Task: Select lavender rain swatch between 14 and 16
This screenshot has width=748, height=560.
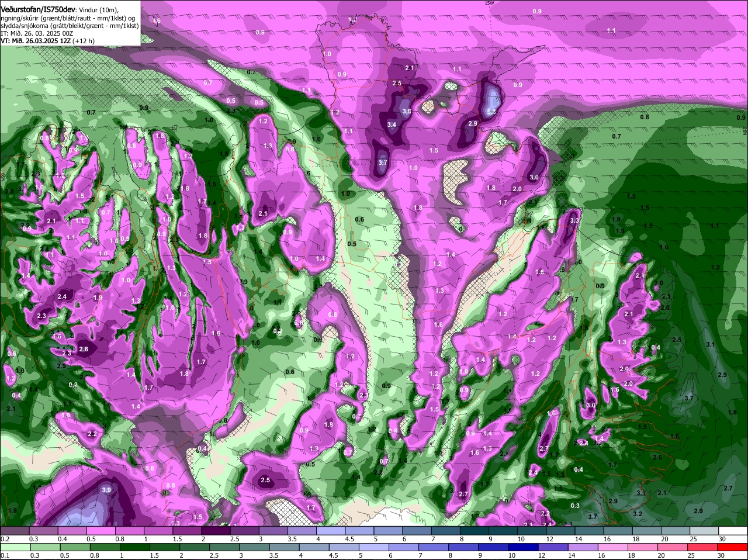Action: pyautogui.click(x=583, y=547)
